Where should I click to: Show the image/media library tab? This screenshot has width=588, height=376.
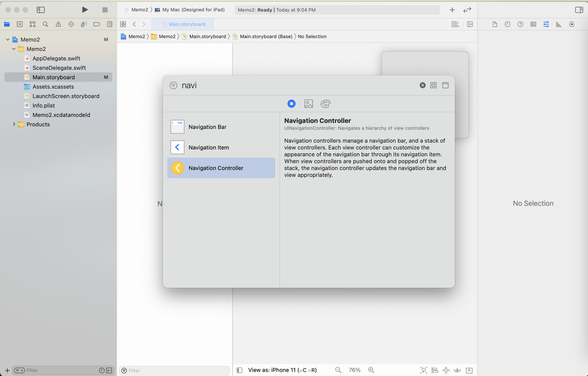308,104
